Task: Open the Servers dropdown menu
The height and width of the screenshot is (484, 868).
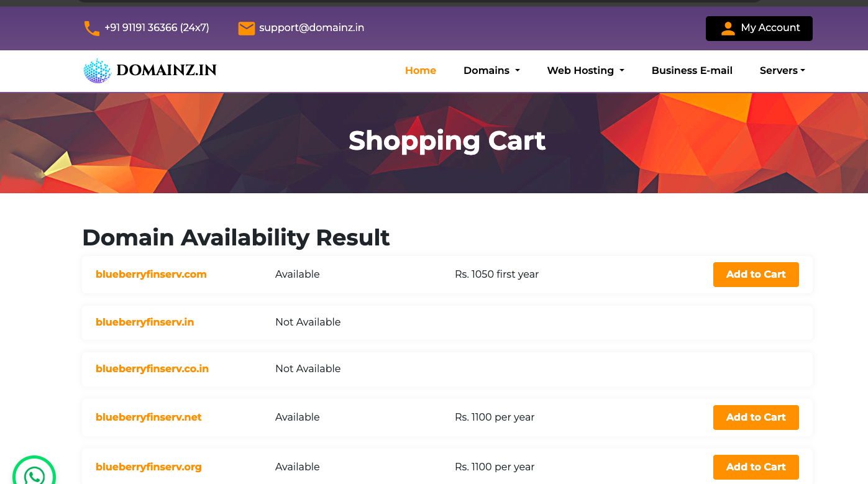Action: tap(782, 71)
